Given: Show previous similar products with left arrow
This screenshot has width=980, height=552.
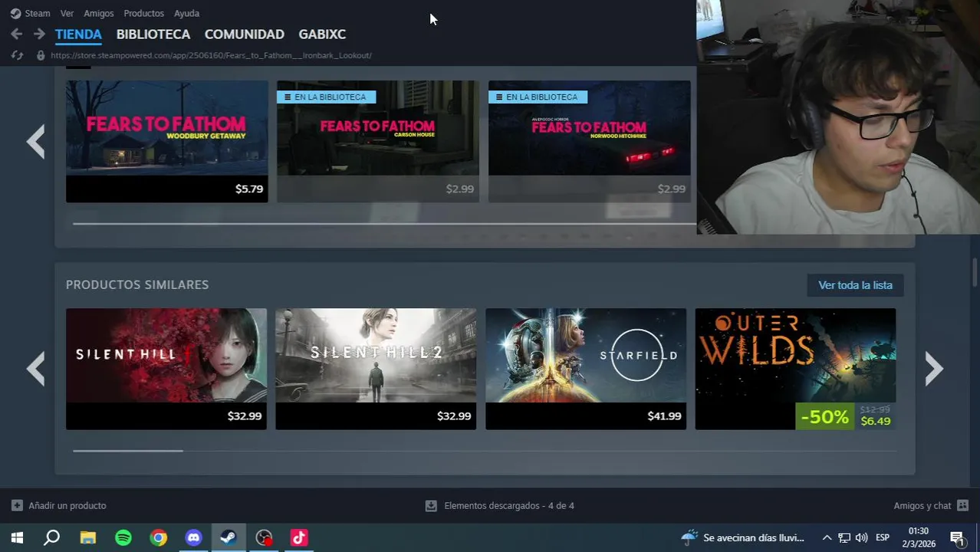Looking at the screenshot, I should 36,369.
